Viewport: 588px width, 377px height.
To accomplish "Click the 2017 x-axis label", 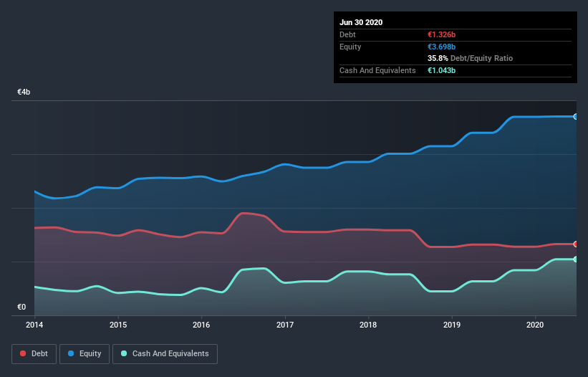I will point(285,325).
